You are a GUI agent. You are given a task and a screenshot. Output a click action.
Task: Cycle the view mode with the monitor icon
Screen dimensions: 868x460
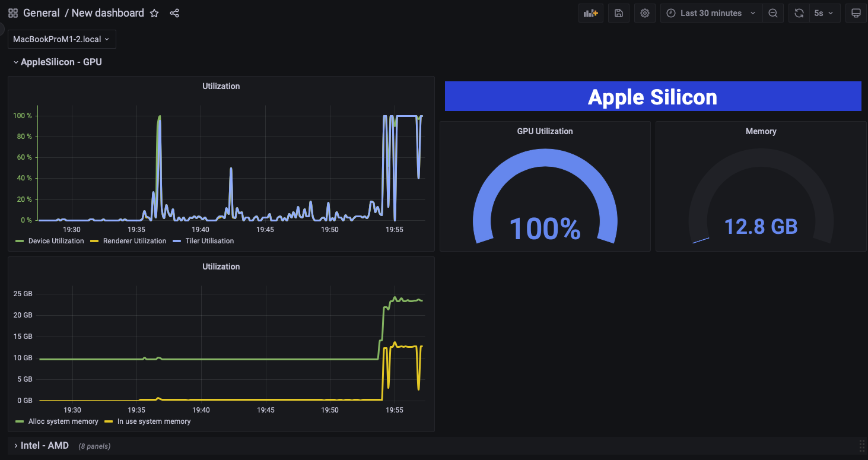click(x=856, y=13)
